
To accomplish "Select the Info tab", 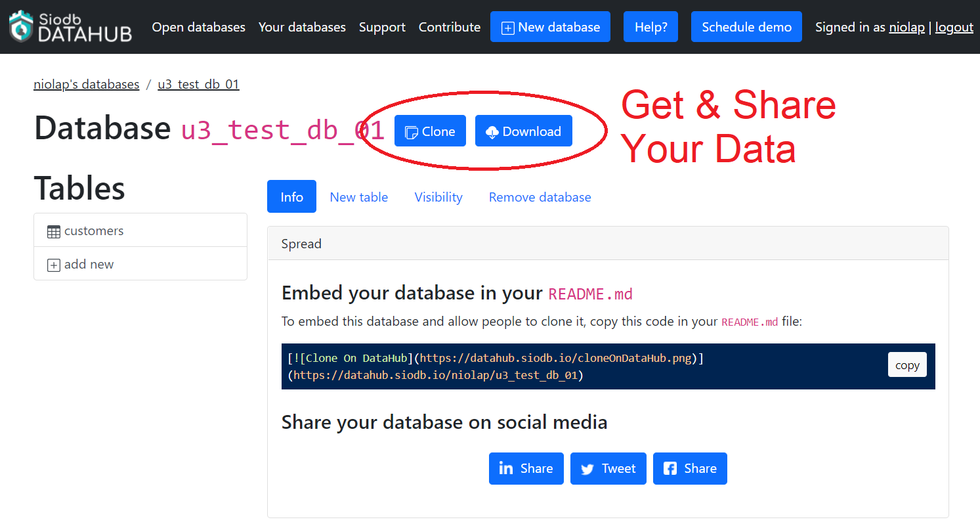I will coord(291,196).
